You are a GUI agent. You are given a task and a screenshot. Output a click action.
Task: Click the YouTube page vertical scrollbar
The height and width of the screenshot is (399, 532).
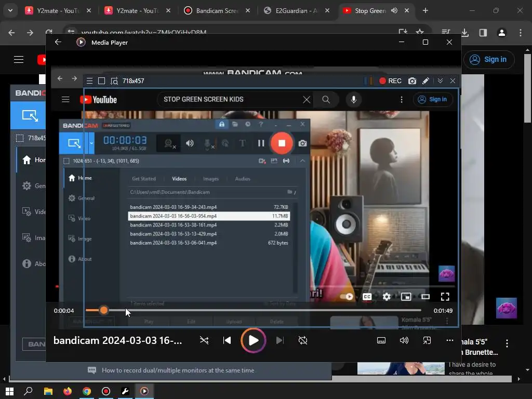tap(527, 88)
